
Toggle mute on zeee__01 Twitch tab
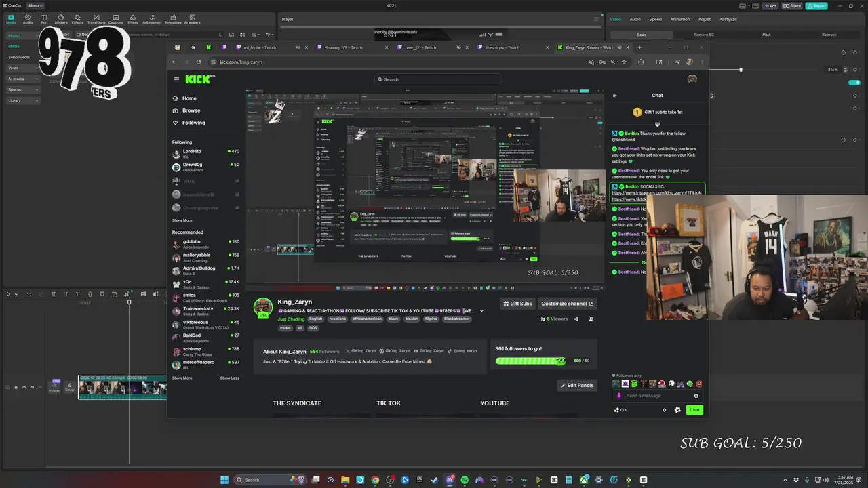458,47
